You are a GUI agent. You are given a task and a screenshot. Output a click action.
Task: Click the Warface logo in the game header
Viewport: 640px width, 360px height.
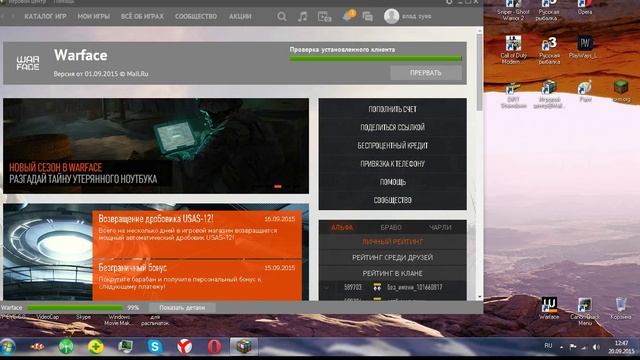click(x=28, y=63)
